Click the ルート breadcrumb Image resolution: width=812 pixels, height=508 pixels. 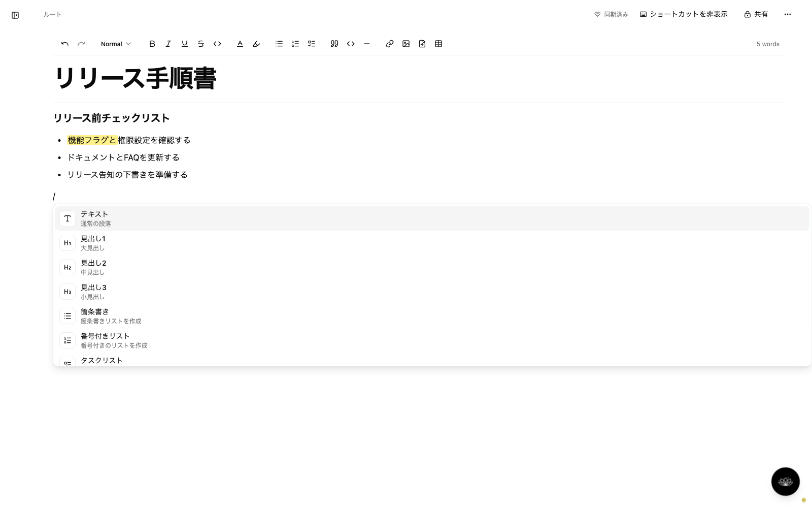click(x=52, y=14)
